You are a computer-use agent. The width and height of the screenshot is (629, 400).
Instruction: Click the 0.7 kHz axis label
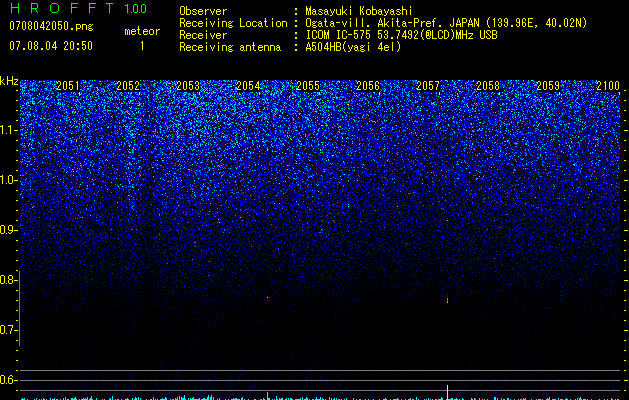(x=8, y=330)
